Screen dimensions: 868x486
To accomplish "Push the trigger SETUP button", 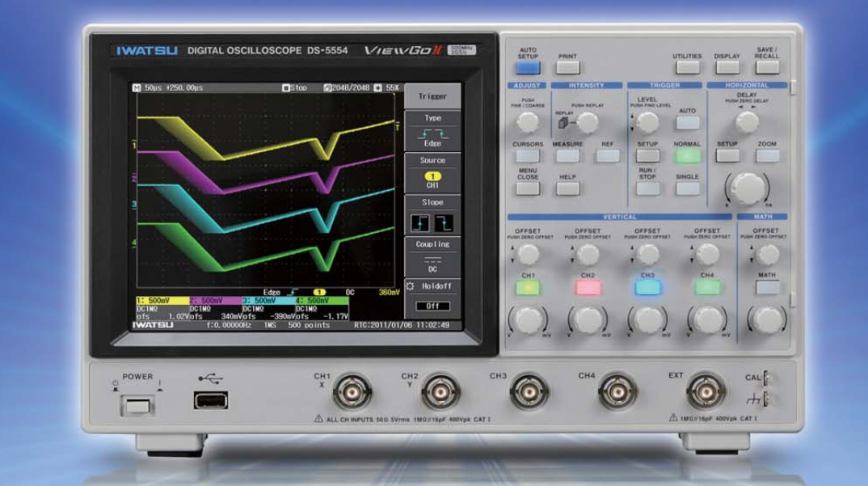I will (x=647, y=156).
